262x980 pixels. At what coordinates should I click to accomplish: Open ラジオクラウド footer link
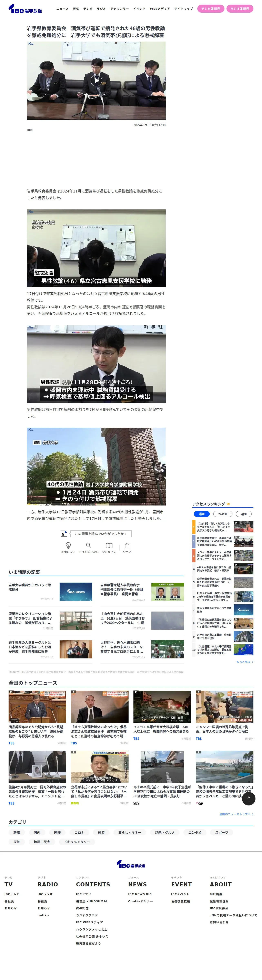point(87,915)
